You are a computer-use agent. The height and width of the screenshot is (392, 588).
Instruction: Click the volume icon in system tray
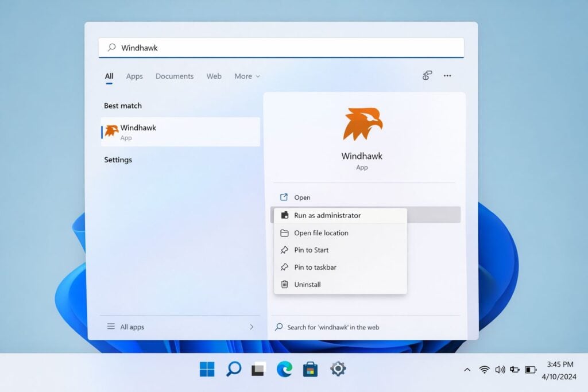click(x=500, y=369)
